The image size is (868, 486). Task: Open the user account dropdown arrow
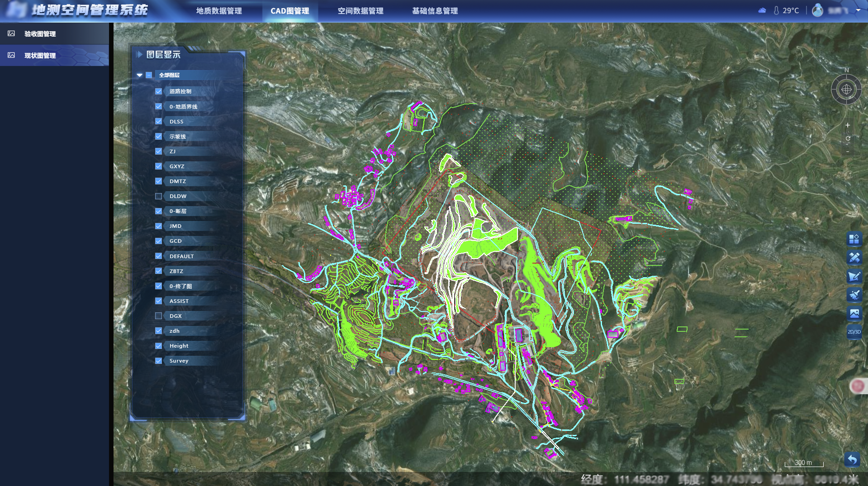pyautogui.click(x=858, y=10)
